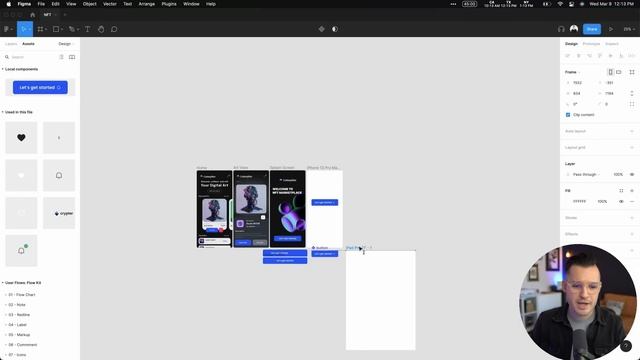Collapse the Used in this file section
This screenshot has width=640, height=360.
point(3,112)
